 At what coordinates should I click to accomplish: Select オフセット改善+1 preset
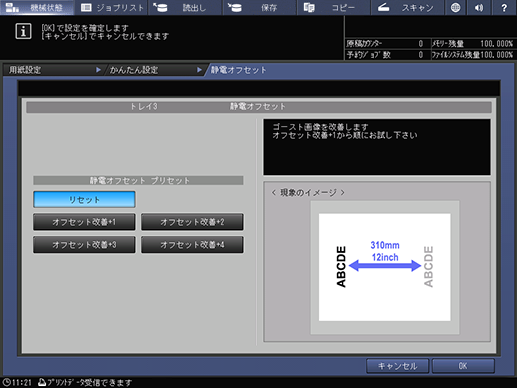tap(84, 222)
